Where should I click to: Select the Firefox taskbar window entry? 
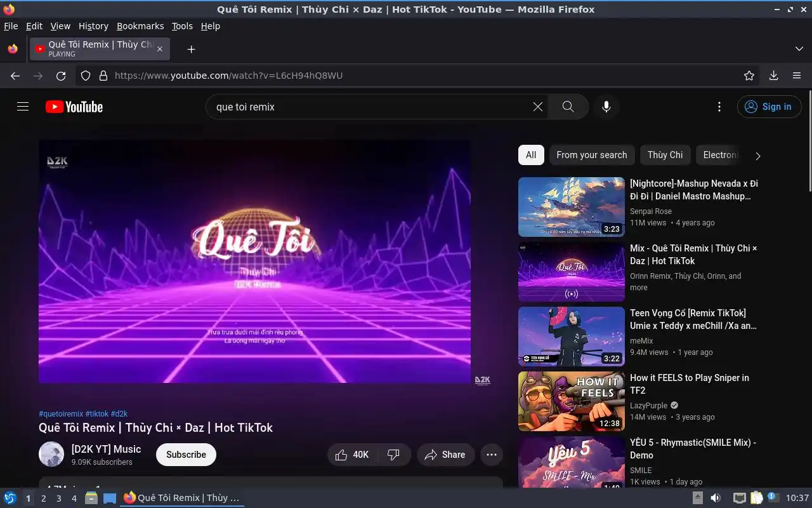(x=183, y=498)
